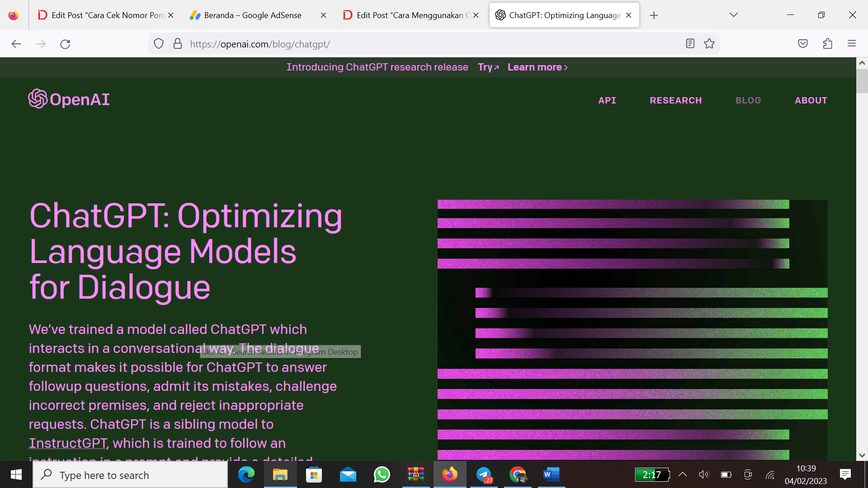The height and width of the screenshot is (488, 868).
Task: Open the ABOUT menu item
Action: pyautogui.click(x=811, y=100)
